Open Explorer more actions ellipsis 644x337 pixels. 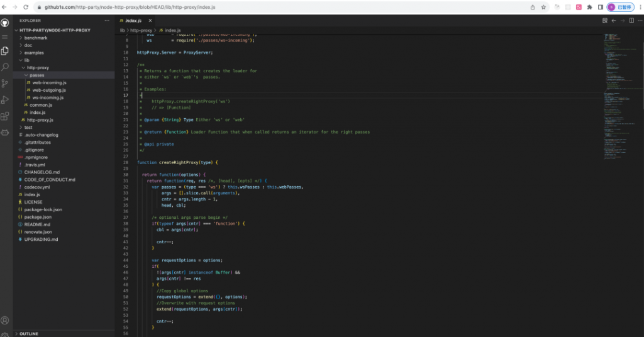coord(107,21)
